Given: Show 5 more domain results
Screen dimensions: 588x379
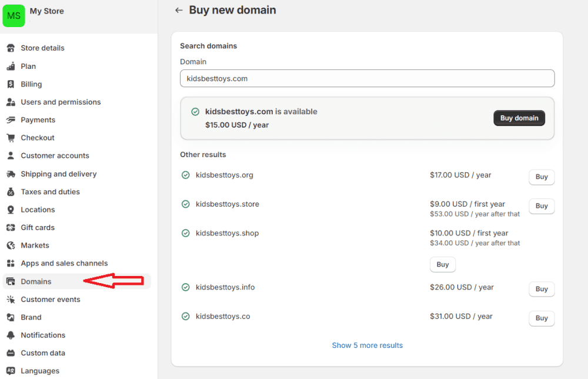Looking at the screenshot, I should coord(367,345).
